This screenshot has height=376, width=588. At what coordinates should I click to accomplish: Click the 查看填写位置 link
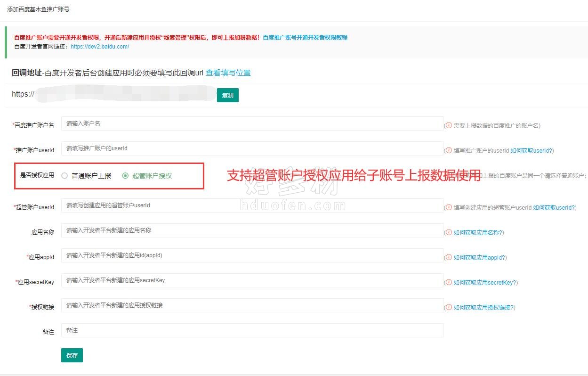[x=228, y=73]
